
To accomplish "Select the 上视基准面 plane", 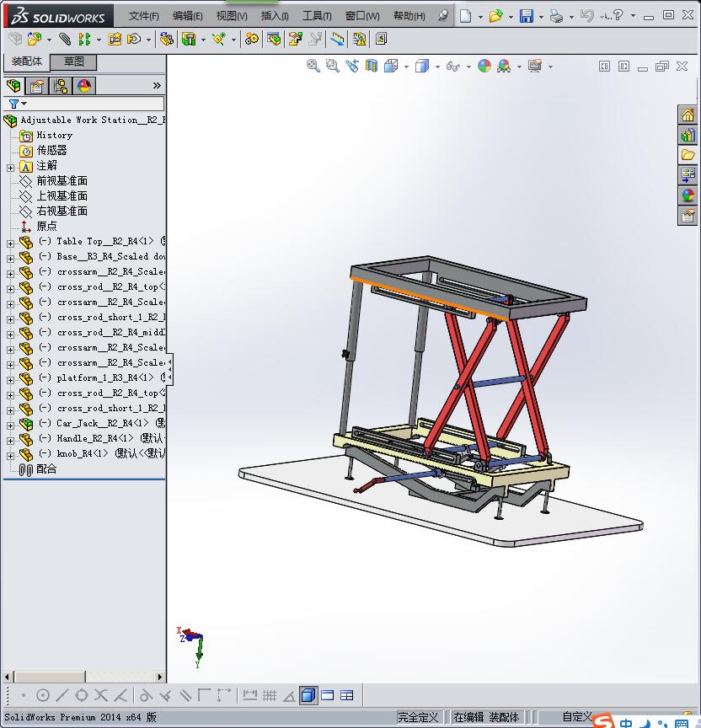I will point(62,195).
